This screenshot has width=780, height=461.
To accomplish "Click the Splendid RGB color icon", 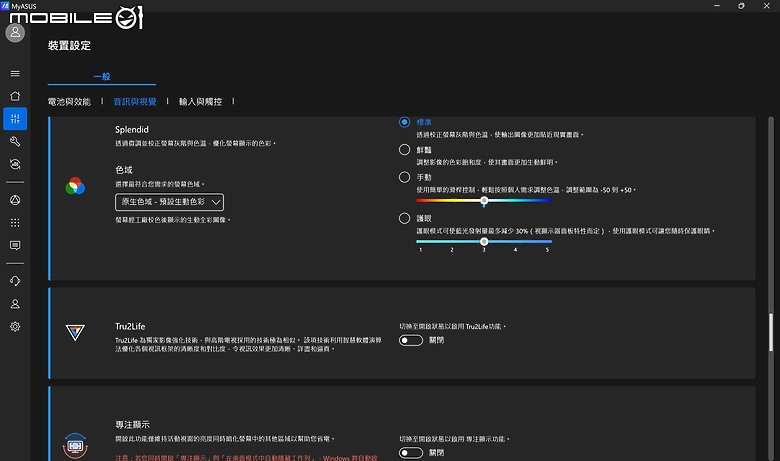I will coord(75,186).
